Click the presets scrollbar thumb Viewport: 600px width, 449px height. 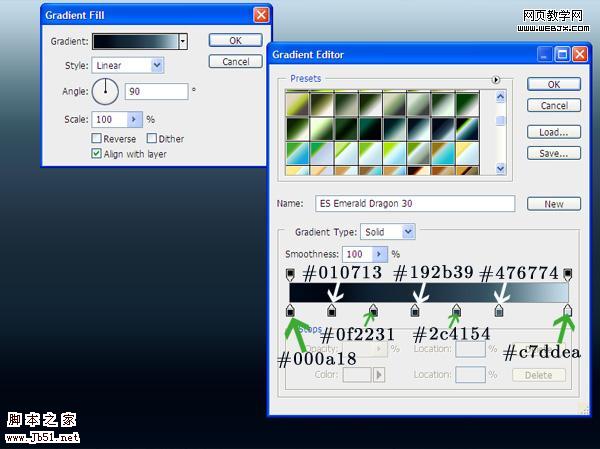(500, 121)
